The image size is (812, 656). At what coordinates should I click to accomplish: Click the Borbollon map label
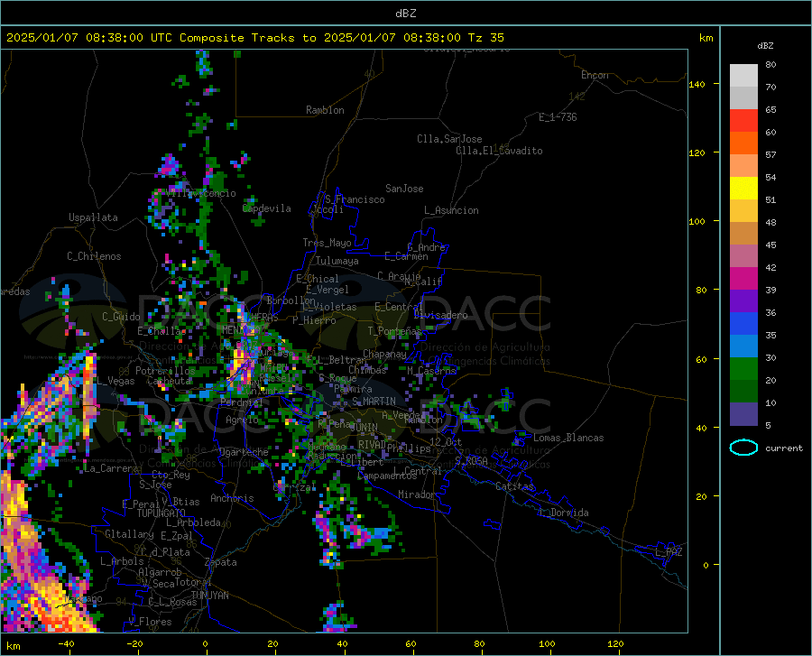pyautogui.click(x=291, y=300)
